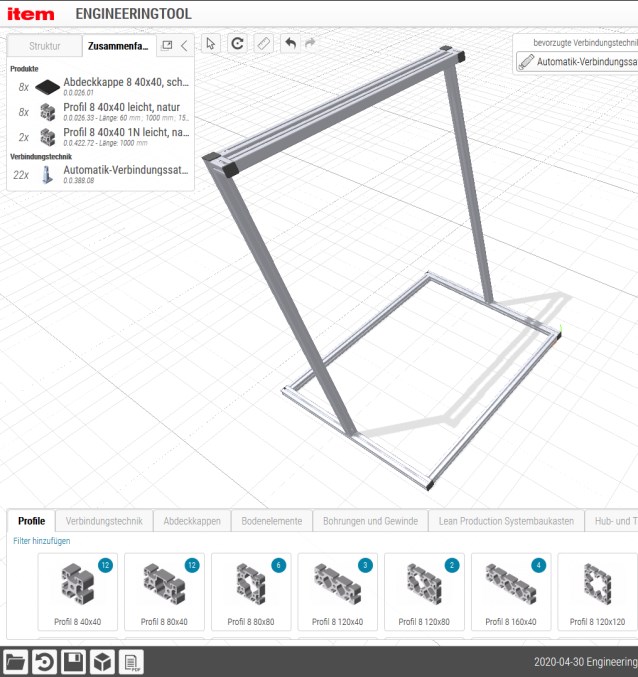Click the 4 badge on Profil 8 160x40
The width and height of the screenshot is (638, 677).
[538, 565]
